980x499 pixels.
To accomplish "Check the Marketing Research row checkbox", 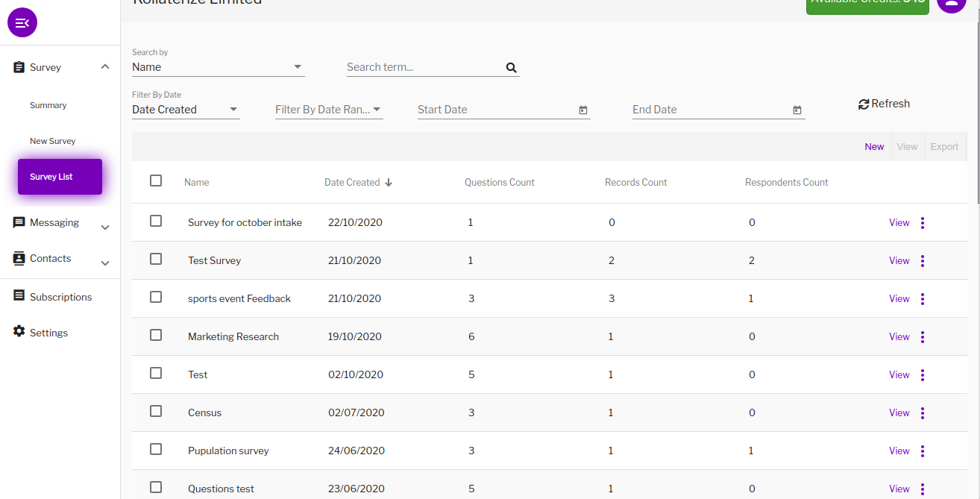I will pos(156,335).
